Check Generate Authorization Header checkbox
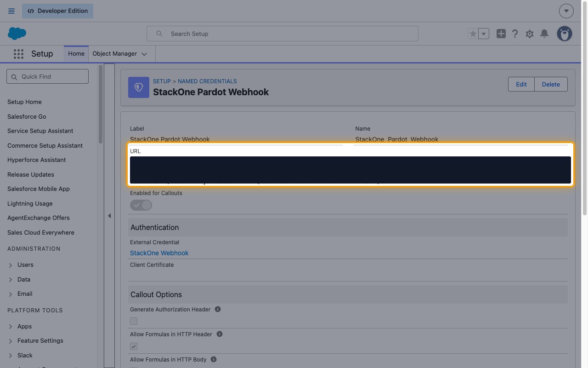The width and height of the screenshot is (588, 368). coord(134,321)
